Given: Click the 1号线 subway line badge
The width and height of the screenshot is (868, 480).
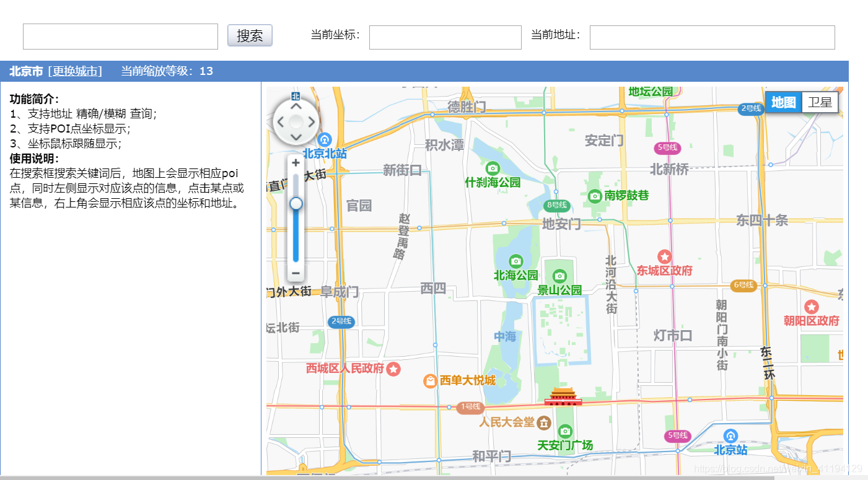Looking at the screenshot, I should 470,407.
